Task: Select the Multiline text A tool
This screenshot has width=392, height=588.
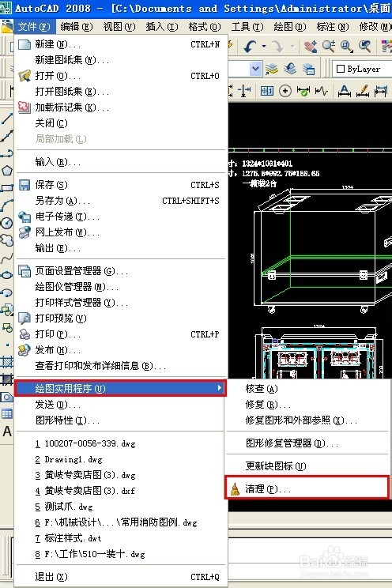Action: (7, 432)
